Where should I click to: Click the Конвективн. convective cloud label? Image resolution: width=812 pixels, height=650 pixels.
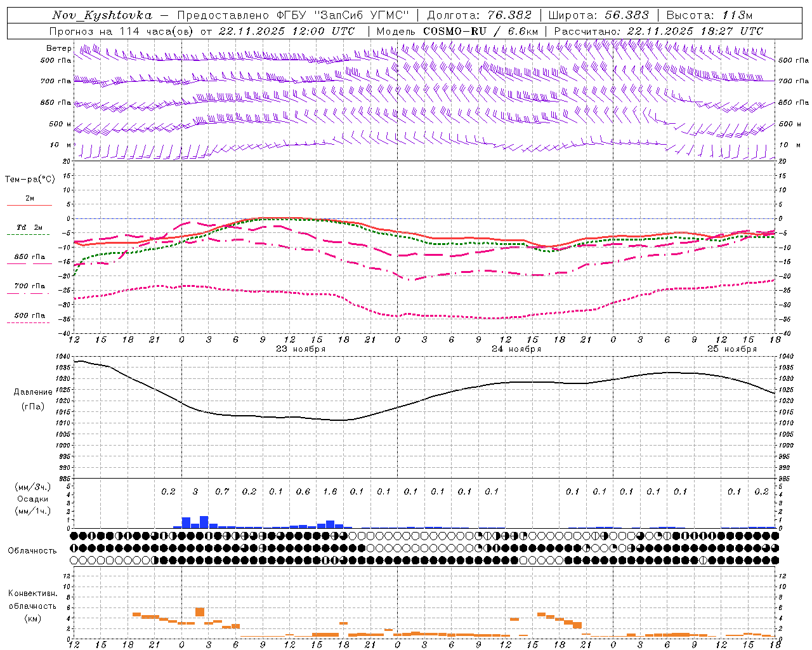coord(32,594)
